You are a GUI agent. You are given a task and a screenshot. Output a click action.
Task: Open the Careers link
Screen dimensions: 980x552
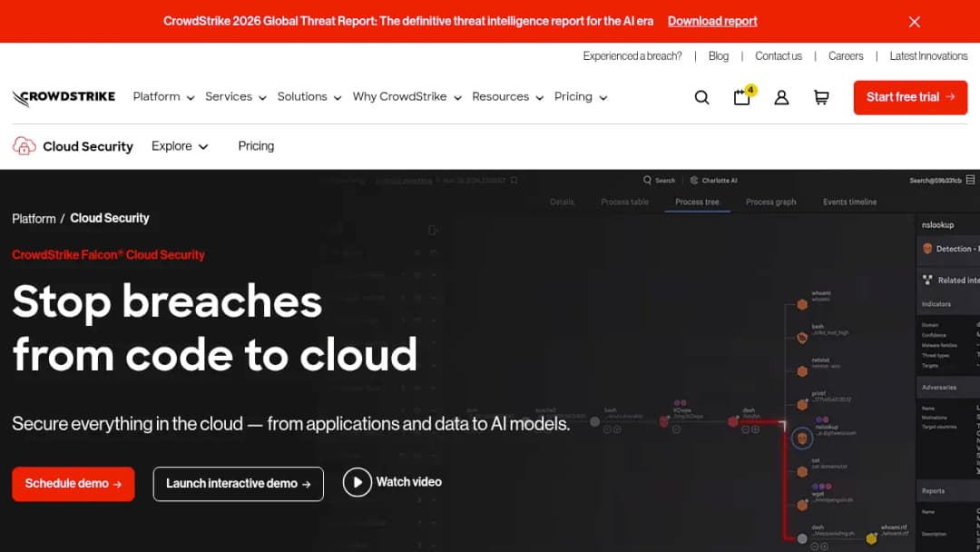(846, 56)
